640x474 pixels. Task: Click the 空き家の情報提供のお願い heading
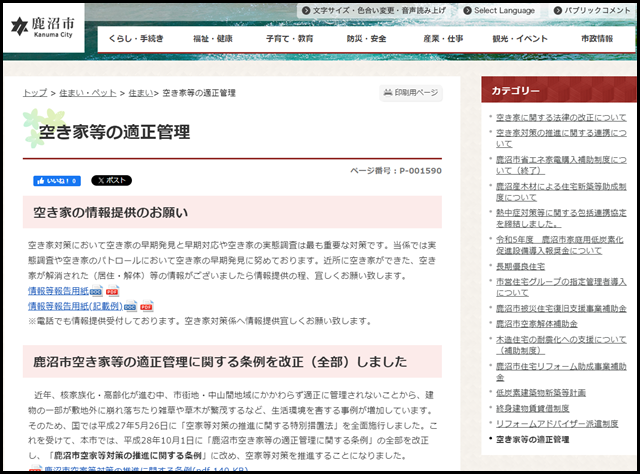pyautogui.click(x=232, y=212)
